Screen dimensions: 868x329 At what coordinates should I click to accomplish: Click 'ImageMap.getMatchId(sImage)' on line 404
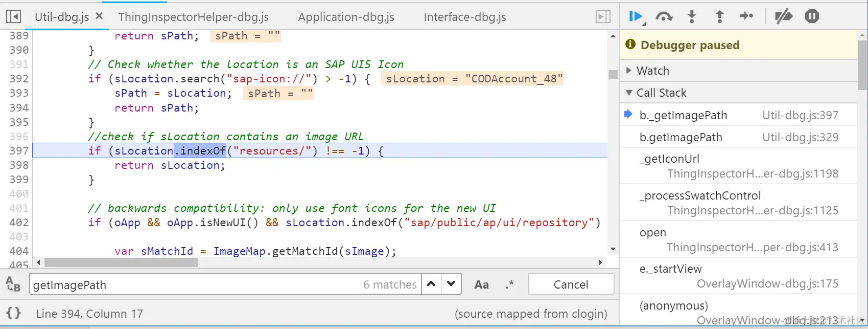[x=301, y=251]
